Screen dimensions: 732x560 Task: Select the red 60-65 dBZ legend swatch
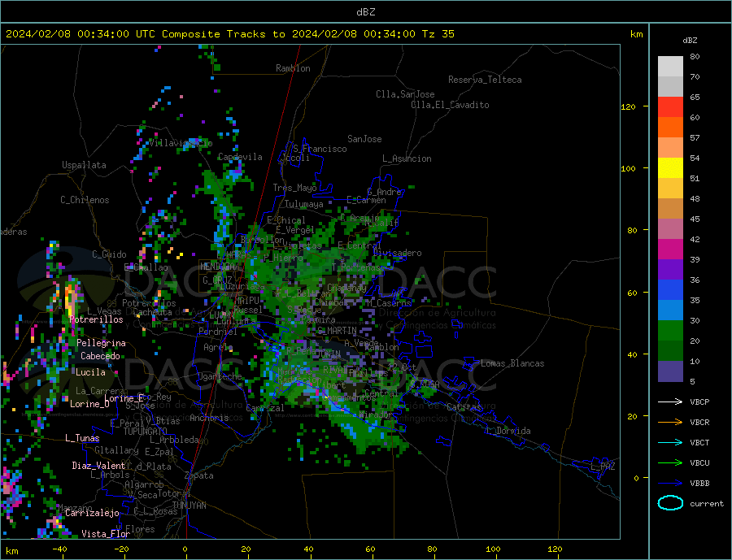tap(670, 106)
